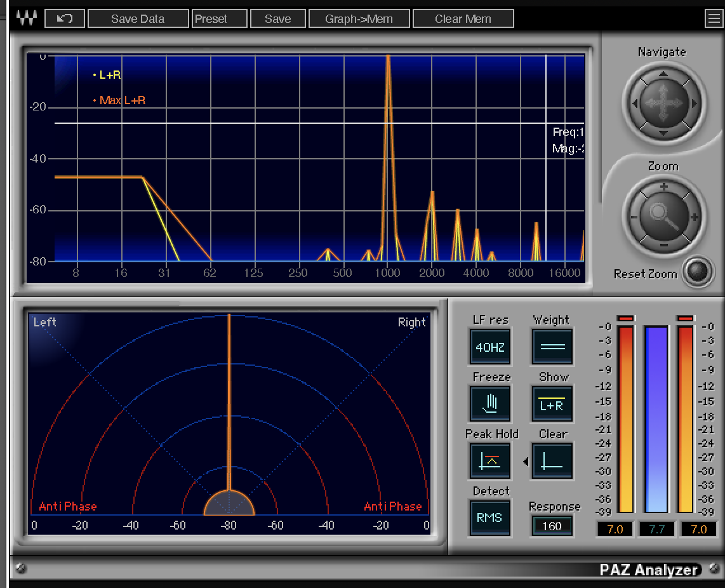Open the hamburger menu in top right
The width and height of the screenshot is (725, 588).
(714, 18)
